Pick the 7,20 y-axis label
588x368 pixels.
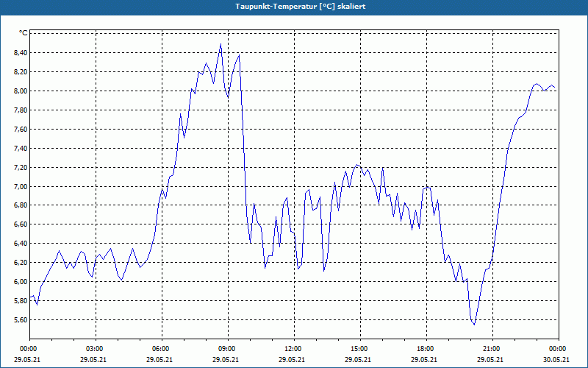click(x=19, y=167)
